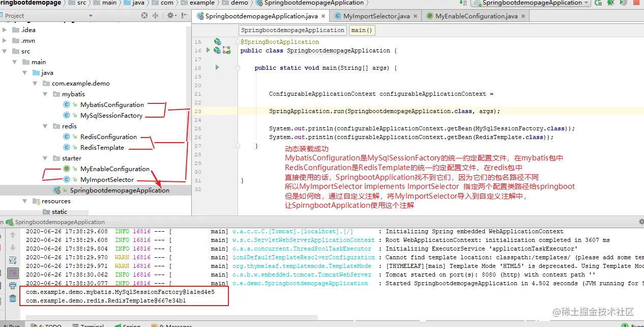Collapse the main folder
Viewport: 644px width, 327px height.
point(15,62)
